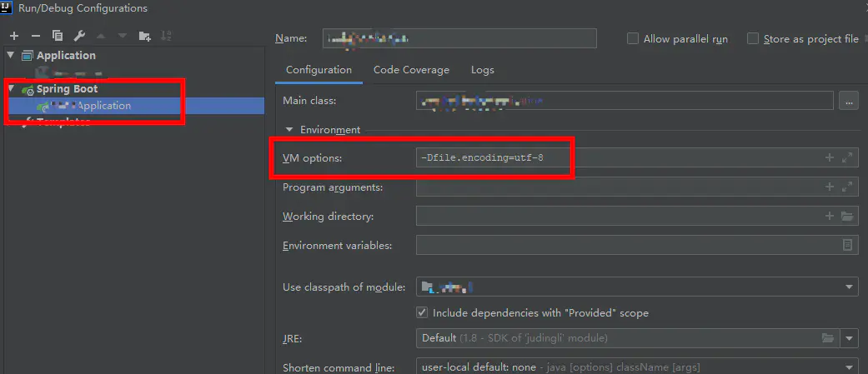Switch to the Logs tab
This screenshot has width=868, height=374.
tap(483, 70)
